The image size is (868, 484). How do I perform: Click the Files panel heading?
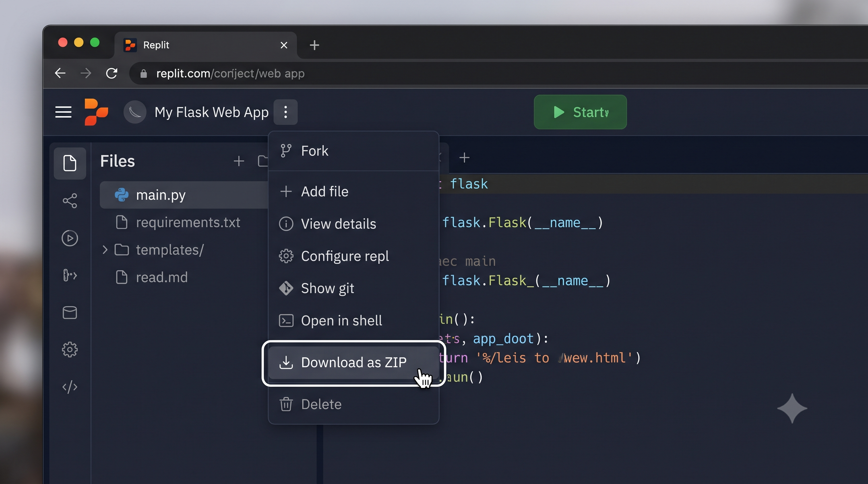tap(117, 161)
